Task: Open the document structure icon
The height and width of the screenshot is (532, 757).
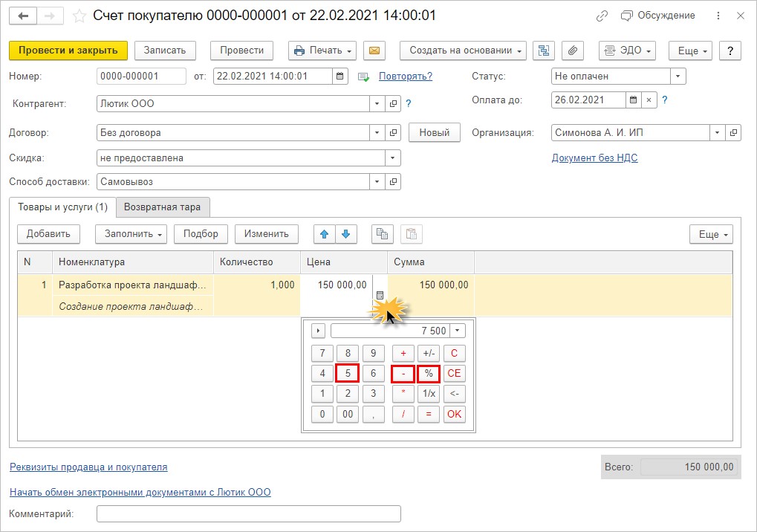Action: click(x=545, y=51)
